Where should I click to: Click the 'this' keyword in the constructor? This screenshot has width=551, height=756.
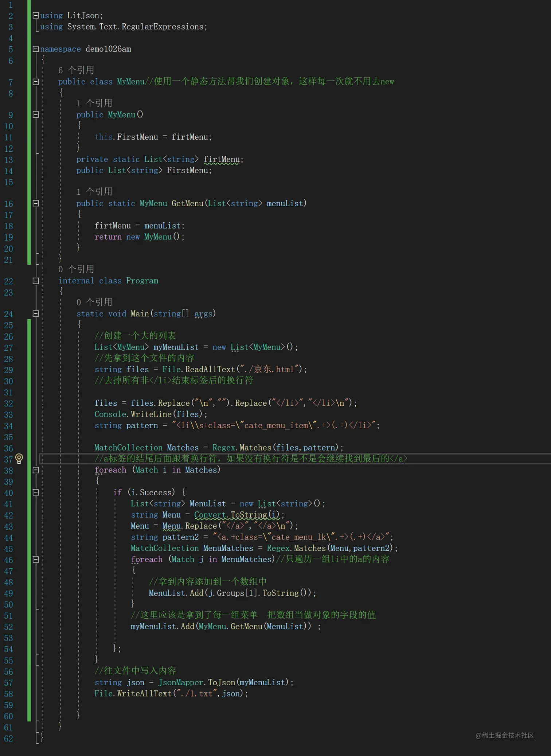pos(103,137)
